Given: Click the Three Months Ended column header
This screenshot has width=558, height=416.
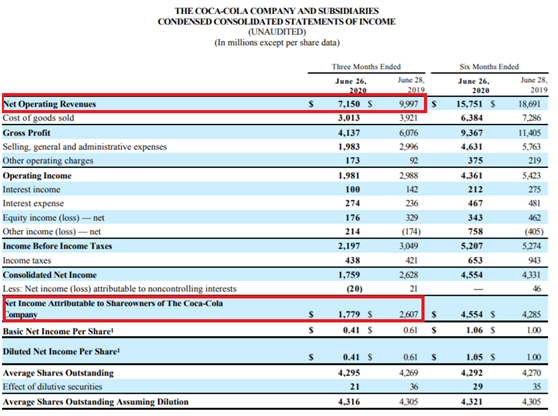Looking at the screenshot, I should [366, 67].
